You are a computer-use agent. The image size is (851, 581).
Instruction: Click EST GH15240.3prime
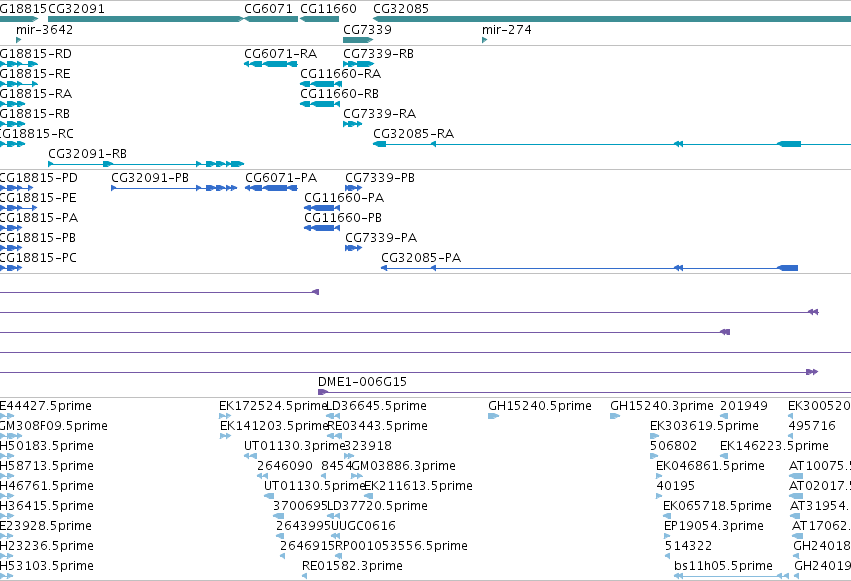pyautogui.click(x=662, y=406)
